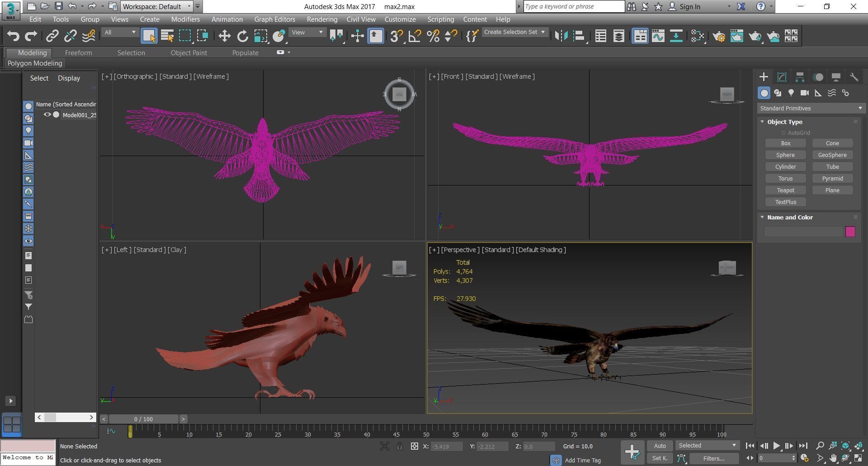Enable the AutoGrid checkbox
The height and width of the screenshot is (466, 868).
coord(783,133)
